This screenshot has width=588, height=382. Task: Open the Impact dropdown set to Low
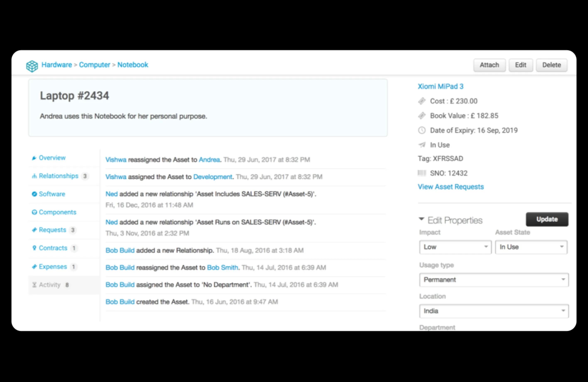(x=455, y=247)
